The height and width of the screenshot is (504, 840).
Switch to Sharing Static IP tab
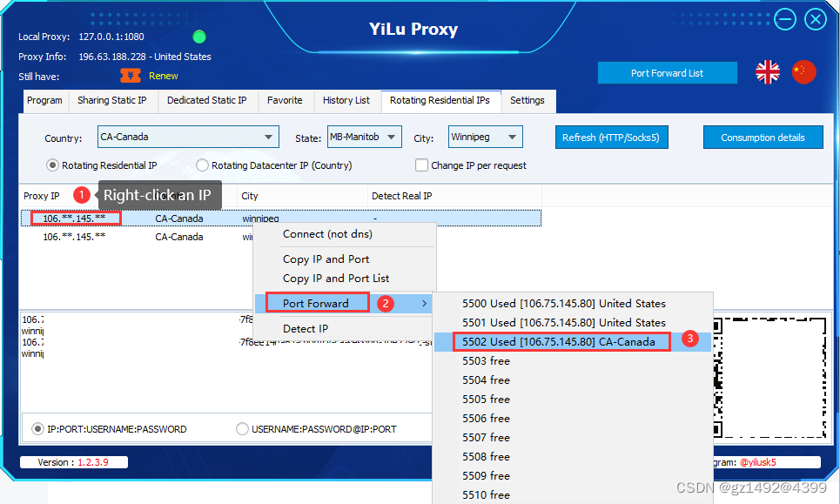tap(112, 100)
